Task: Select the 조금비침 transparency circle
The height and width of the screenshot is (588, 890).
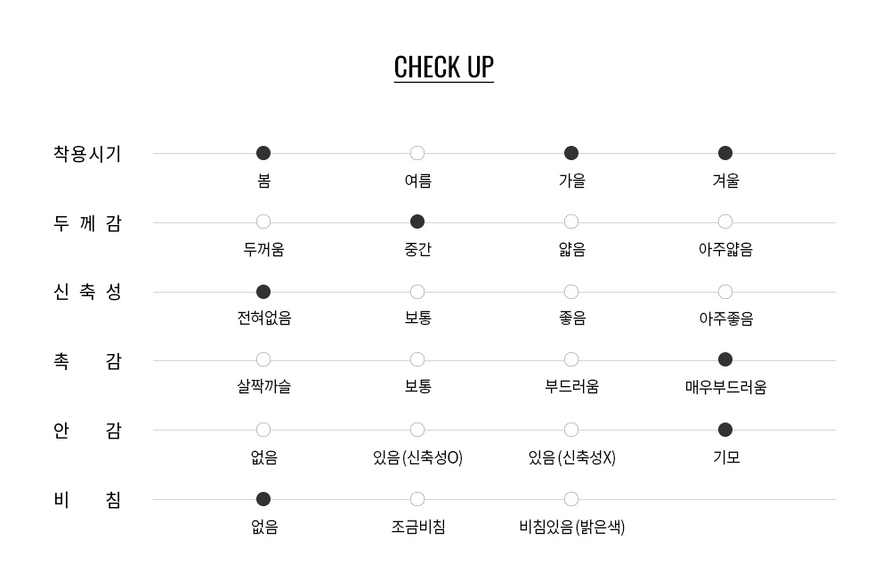Action: point(417,499)
